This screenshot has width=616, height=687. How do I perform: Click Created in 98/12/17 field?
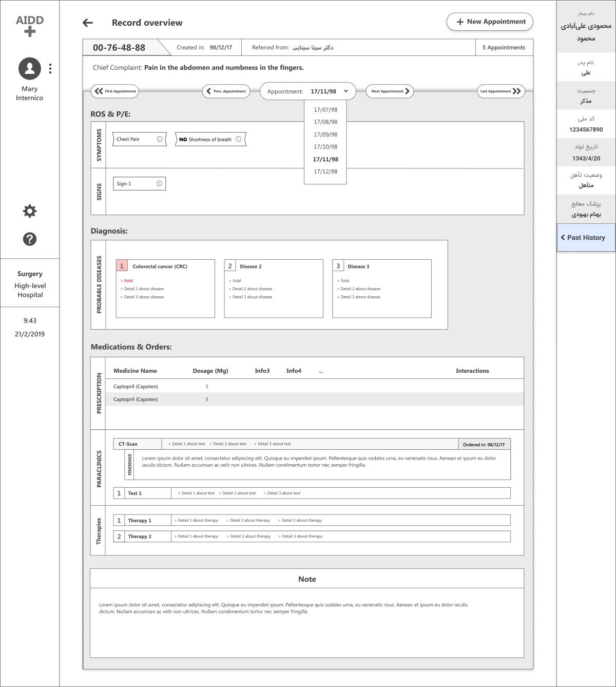click(x=204, y=47)
